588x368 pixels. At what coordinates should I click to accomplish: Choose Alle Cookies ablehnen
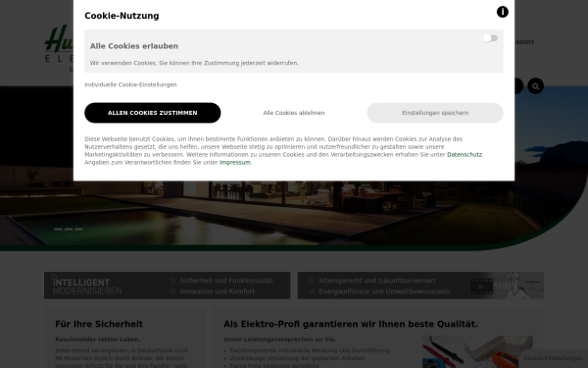294,113
